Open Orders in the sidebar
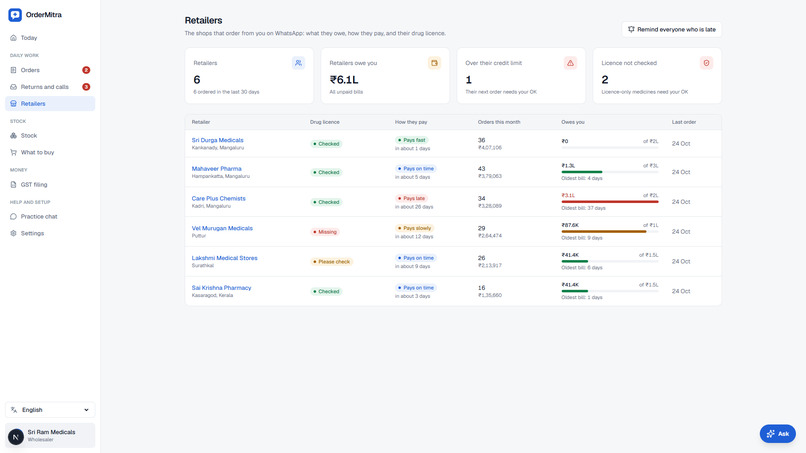The width and height of the screenshot is (806, 453). coord(50,70)
